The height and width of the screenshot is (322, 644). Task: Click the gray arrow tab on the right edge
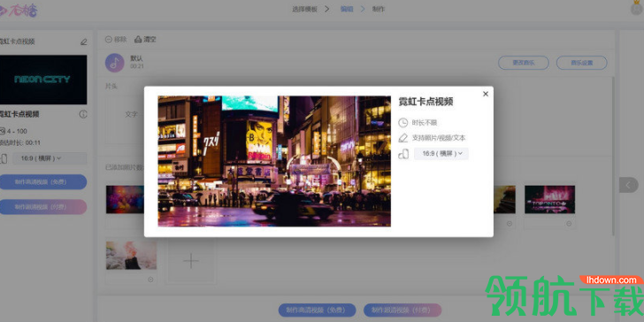(x=628, y=185)
